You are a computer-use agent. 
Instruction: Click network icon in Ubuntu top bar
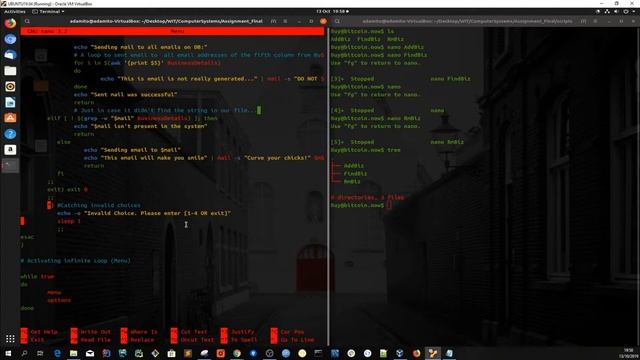[607, 11]
